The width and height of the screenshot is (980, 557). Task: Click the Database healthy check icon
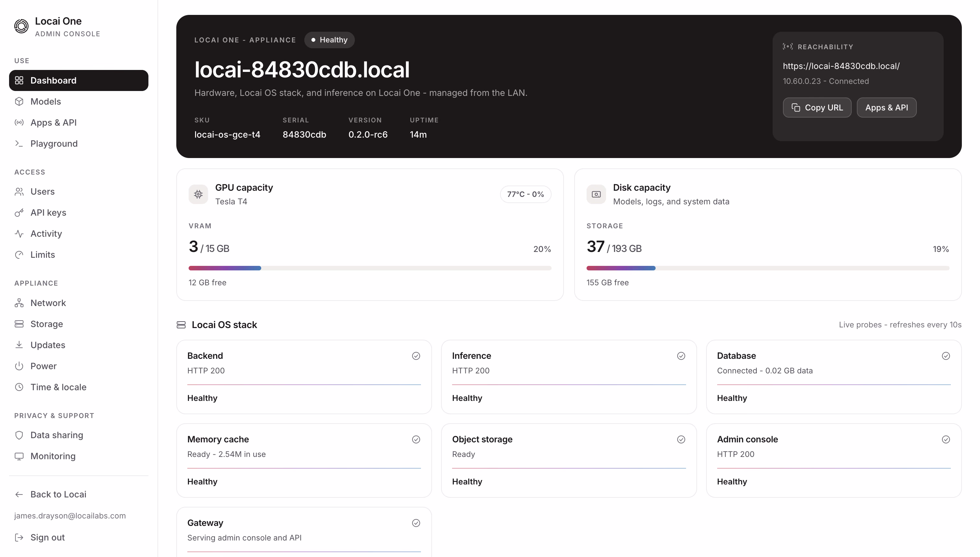[x=946, y=356]
